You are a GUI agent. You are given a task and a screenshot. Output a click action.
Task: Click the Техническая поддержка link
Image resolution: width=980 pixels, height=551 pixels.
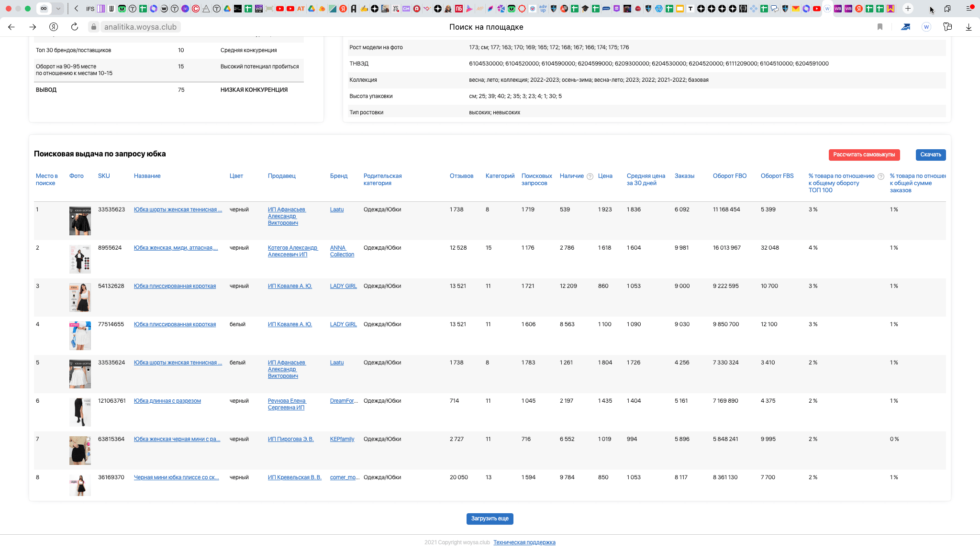[x=524, y=542]
